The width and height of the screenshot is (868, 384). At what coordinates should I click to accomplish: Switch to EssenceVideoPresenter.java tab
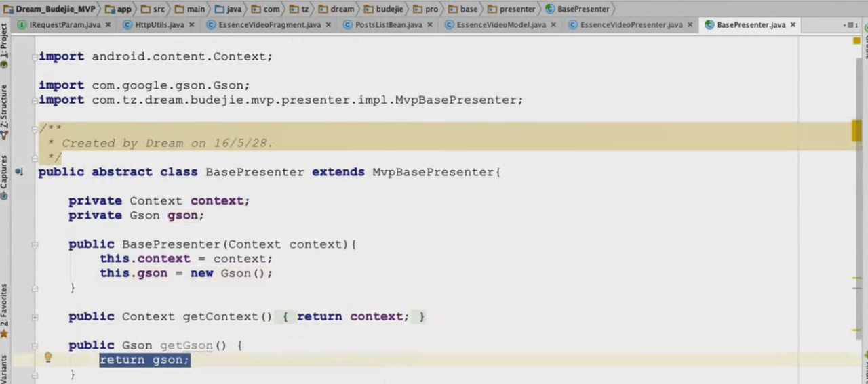click(x=631, y=25)
